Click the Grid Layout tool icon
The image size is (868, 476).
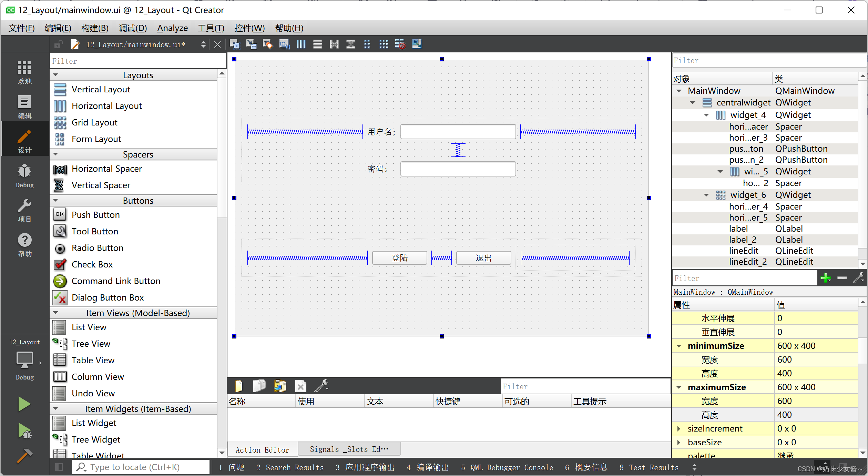pos(60,122)
